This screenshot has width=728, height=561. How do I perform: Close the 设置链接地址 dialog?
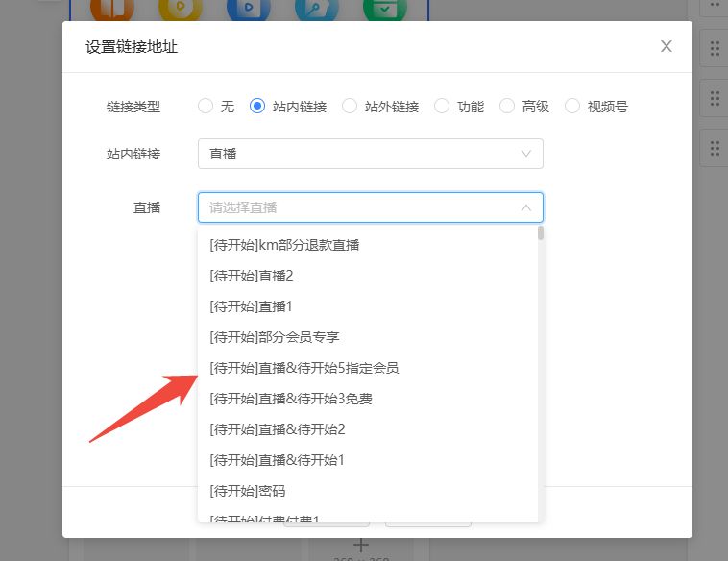tap(666, 46)
